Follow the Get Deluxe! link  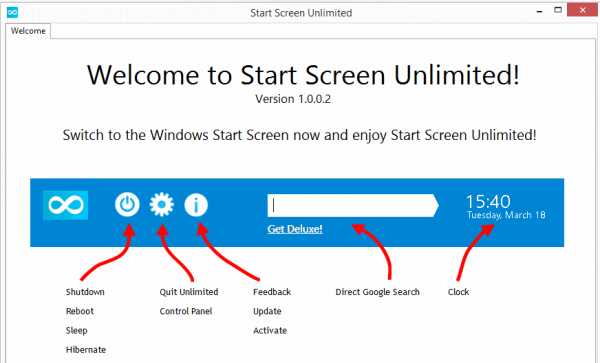(x=295, y=229)
